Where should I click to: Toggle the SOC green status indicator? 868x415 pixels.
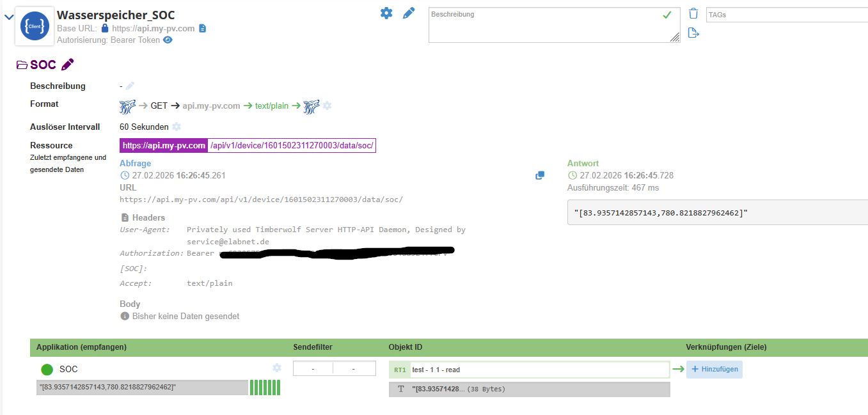pos(47,370)
